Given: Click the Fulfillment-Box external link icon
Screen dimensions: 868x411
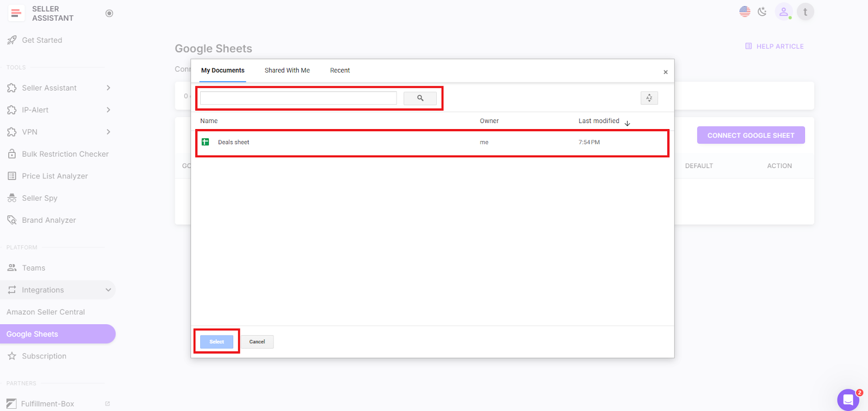Looking at the screenshot, I should point(107,404).
